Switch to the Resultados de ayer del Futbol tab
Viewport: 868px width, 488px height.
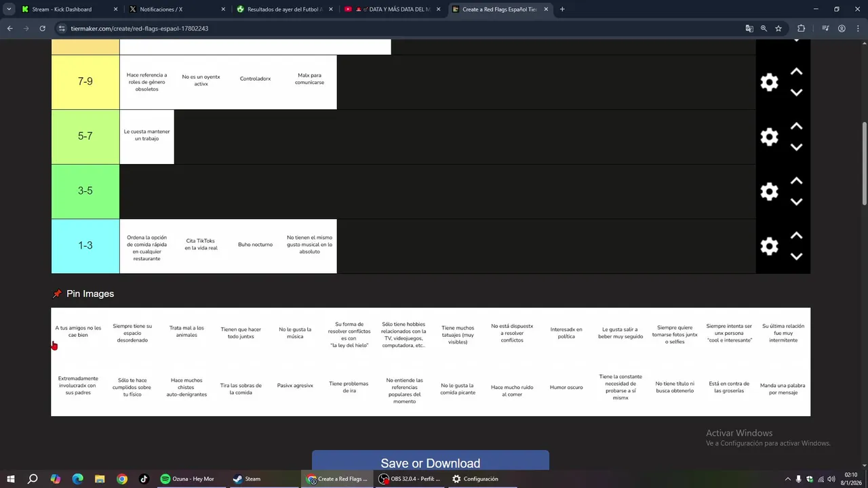pyautogui.click(x=284, y=9)
